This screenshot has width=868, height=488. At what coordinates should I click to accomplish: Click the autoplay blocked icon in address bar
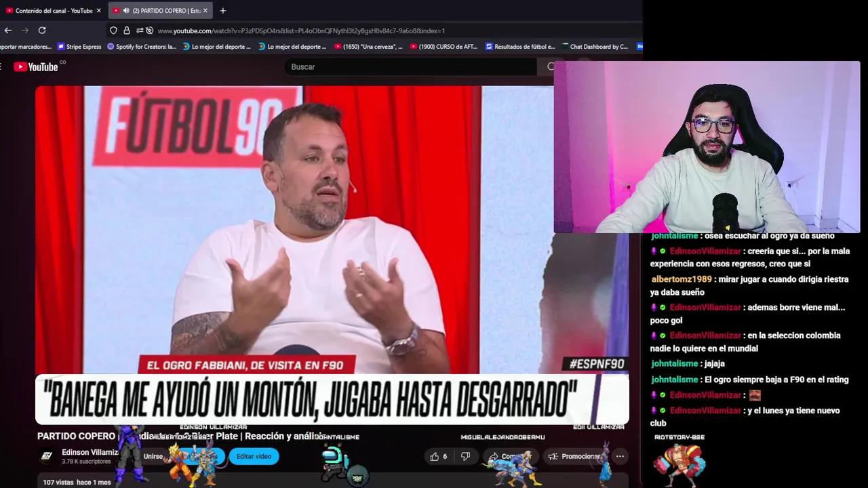(x=150, y=30)
